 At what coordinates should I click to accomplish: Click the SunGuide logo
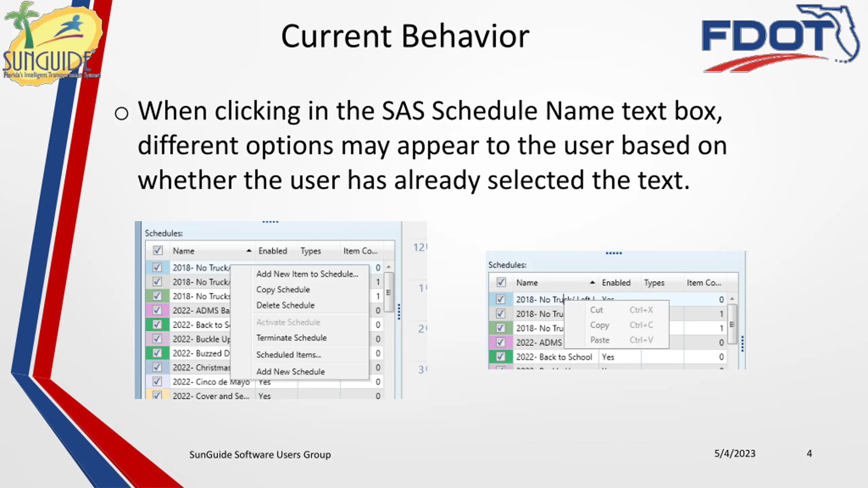52,43
